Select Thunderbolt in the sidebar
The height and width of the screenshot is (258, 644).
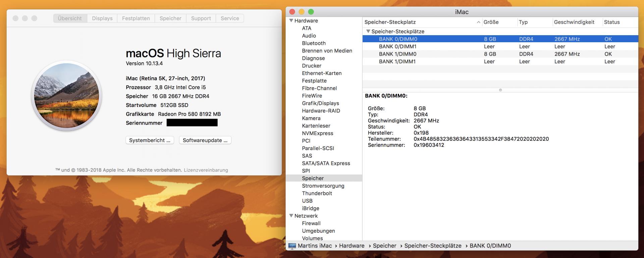(317, 193)
